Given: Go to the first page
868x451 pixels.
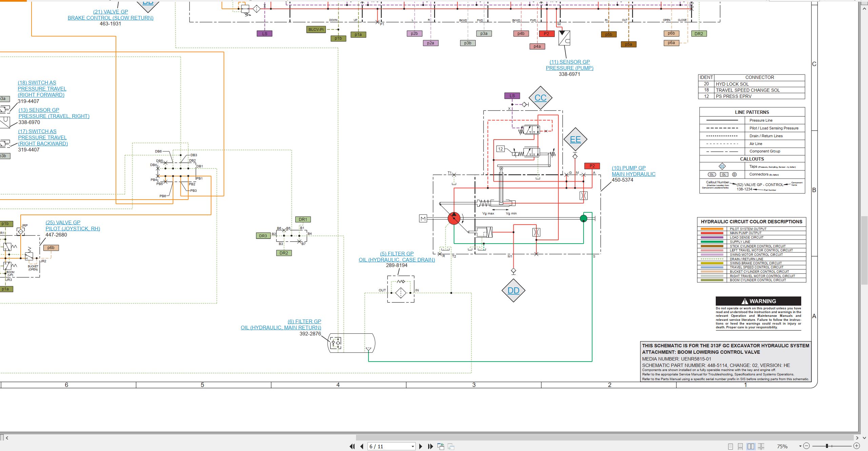Looking at the screenshot, I should [352, 447].
